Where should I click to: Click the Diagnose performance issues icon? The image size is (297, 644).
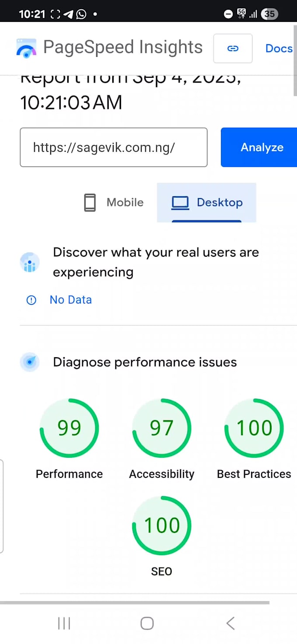30,362
